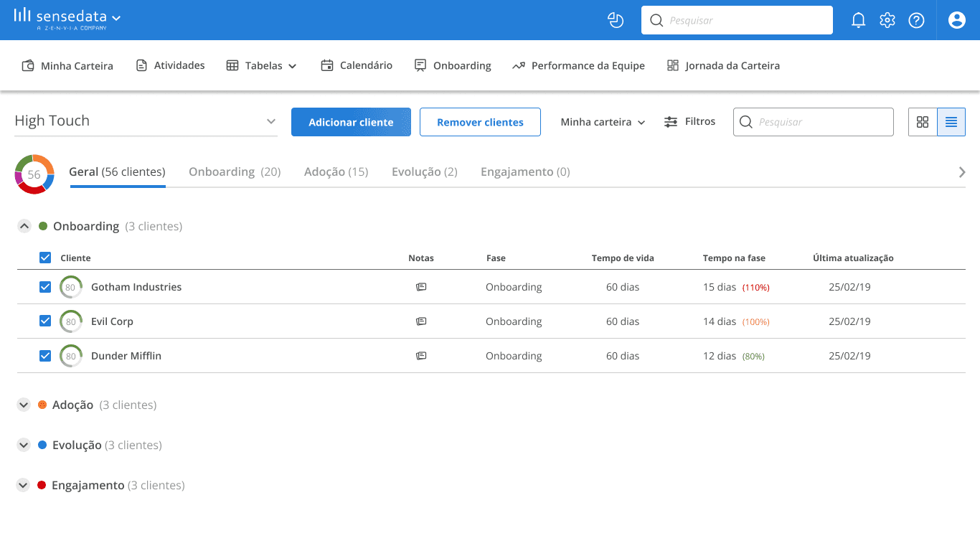
Task: Toggle the select-all Cliente checkbox
Action: 45,258
